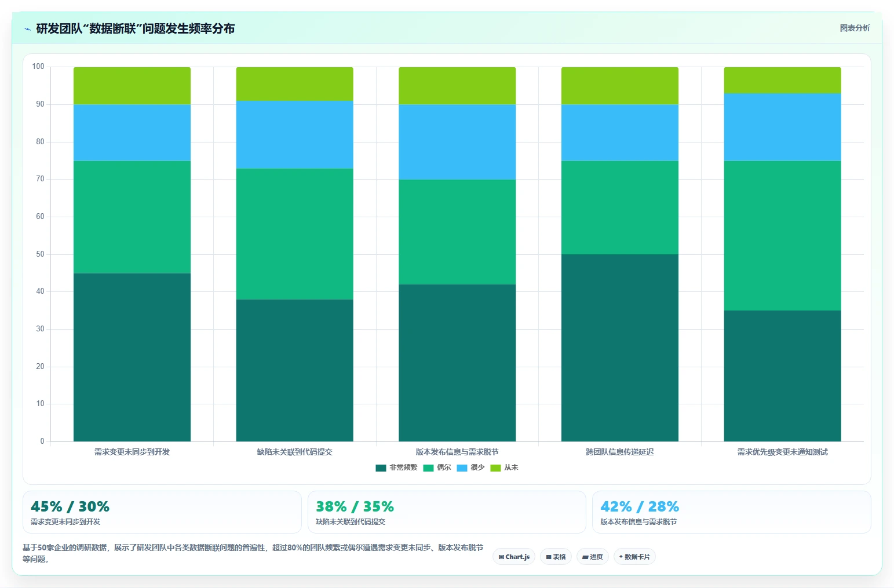894x588 pixels.
Task: Click the dark 非常频繁 segment of 跨团队信息传递延迟 bar
Action: click(x=620, y=348)
